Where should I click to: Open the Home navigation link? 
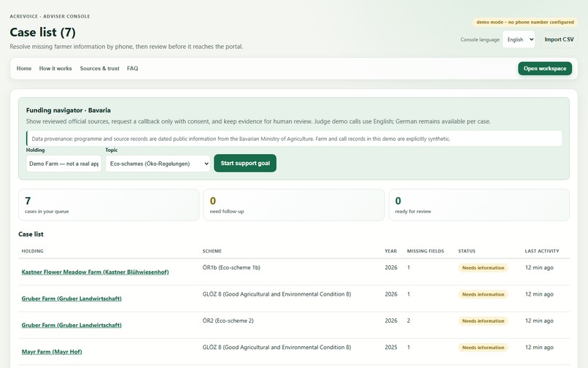click(x=24, y=69)
